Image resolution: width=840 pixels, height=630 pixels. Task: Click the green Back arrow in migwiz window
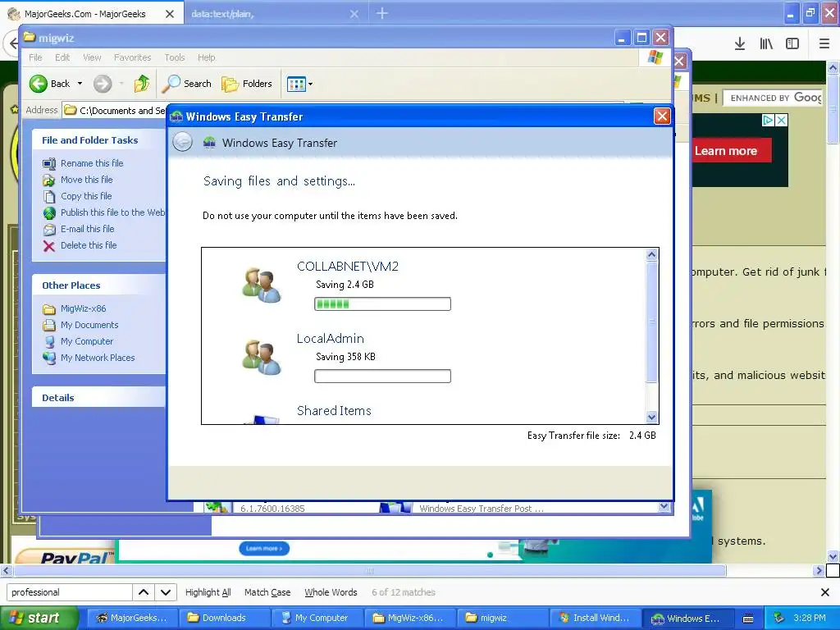(x=39, y=84)
